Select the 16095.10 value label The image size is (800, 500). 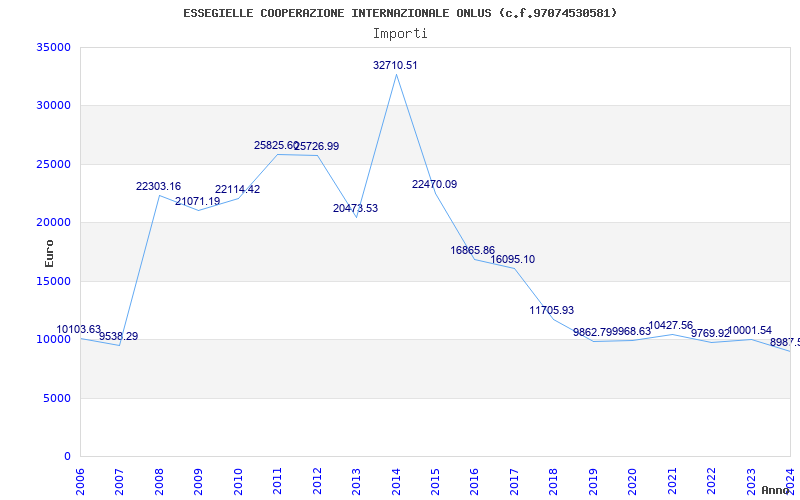tap(513, 260)
